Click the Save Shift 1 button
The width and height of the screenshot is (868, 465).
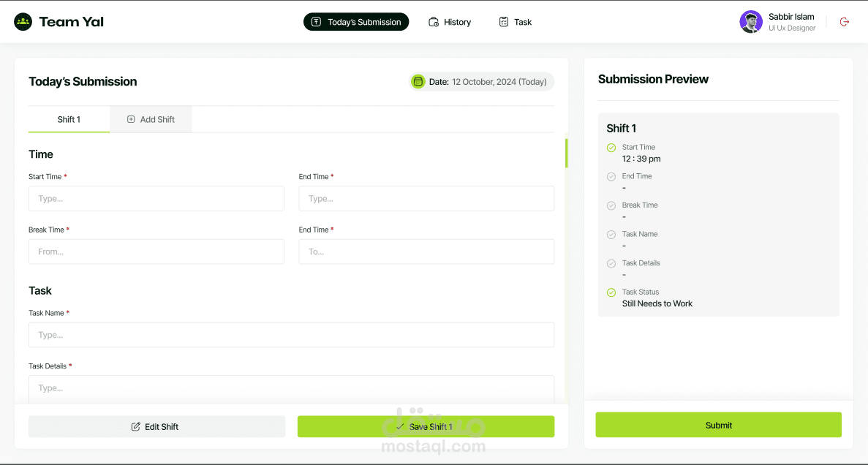point(426,427)
